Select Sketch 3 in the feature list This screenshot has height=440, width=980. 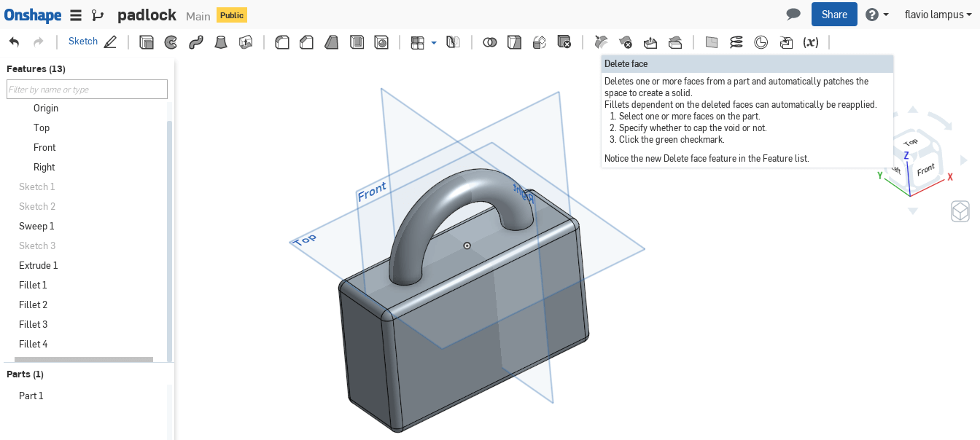point(37,245)
